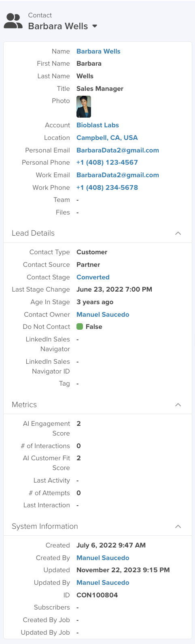Click the Metrics section heading
Screen dimensions: 195x644
(x=24, y=405)
